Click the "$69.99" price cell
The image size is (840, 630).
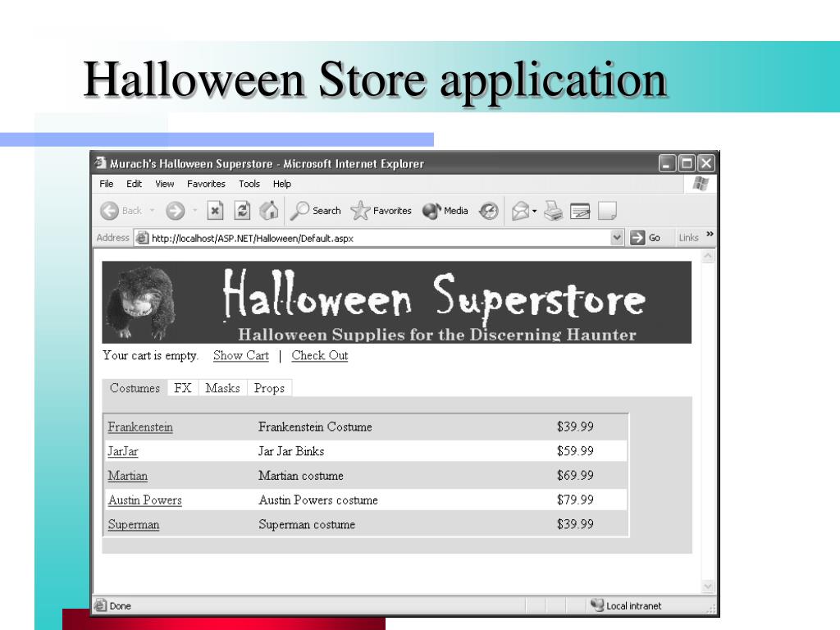575,475
